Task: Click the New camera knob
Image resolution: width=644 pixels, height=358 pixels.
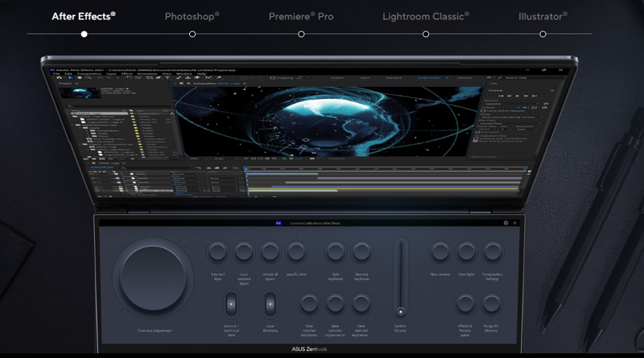Action: pos(440,252)
